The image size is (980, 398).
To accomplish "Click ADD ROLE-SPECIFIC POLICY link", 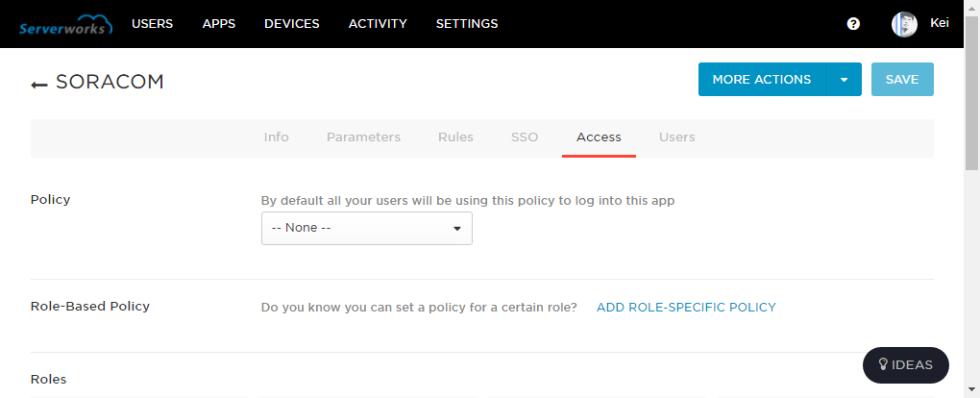I will [x=686, y=308].
